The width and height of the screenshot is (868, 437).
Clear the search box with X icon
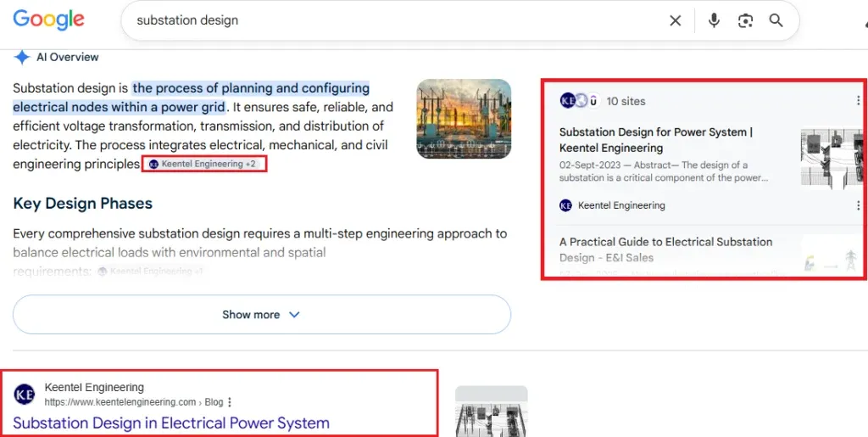tap(676, 21)
